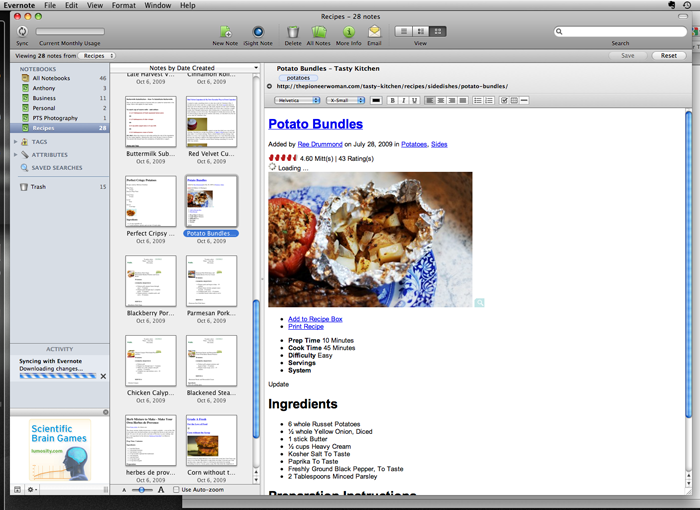Open the Helvetica font dropdown
The image size is (700, 510).
(297, 100)
